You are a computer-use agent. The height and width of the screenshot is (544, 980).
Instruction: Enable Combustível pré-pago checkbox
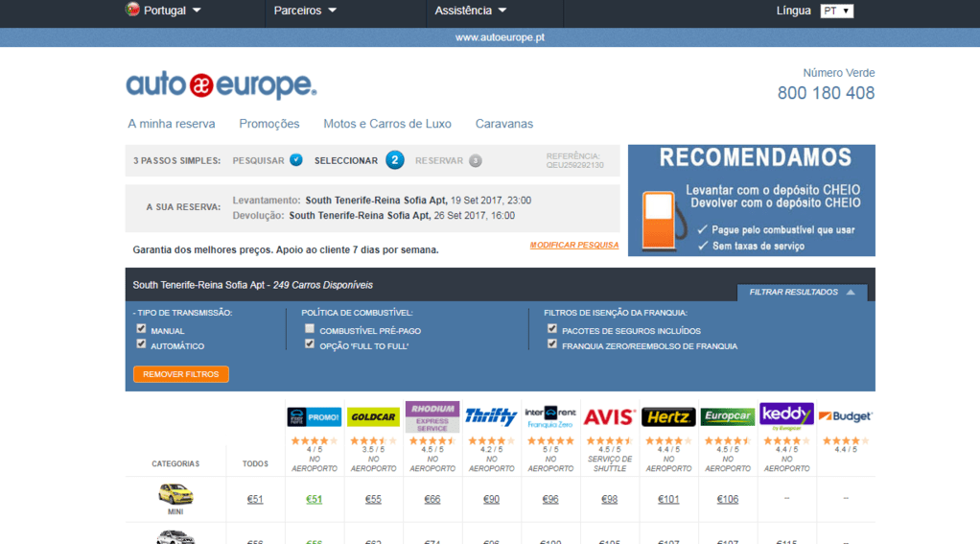(310, 328)
